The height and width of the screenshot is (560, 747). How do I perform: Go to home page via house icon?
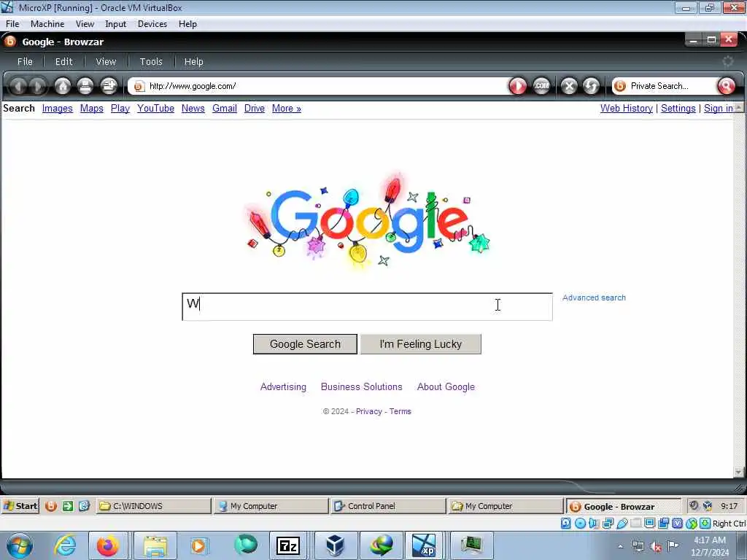(x=63, y=86)
